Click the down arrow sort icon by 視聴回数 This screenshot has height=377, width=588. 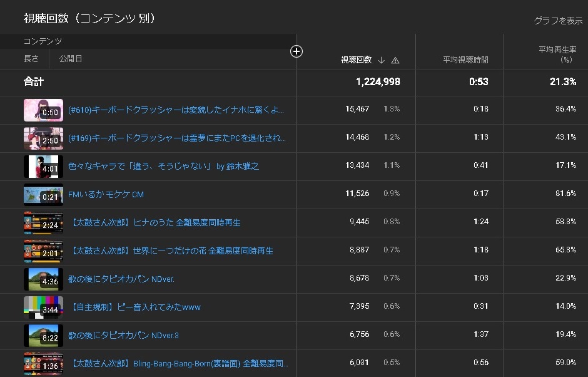pyautogui.click(x=382, y=60)
